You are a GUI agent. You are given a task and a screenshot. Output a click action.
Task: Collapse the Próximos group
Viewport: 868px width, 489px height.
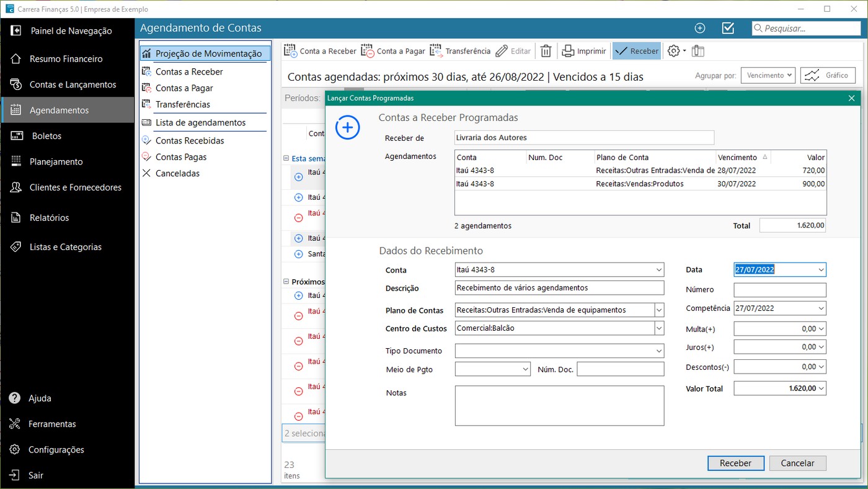(285, 281)
